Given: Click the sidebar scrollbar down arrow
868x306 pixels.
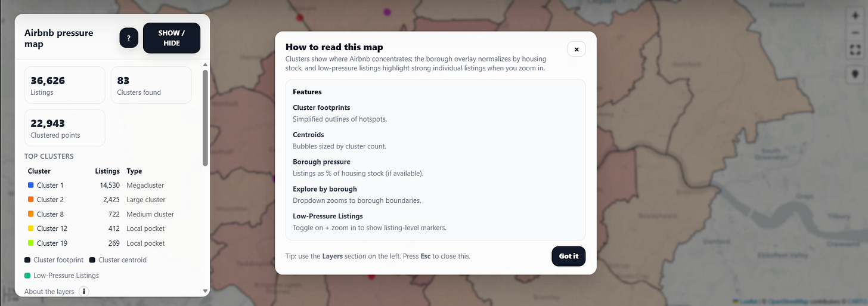Looking at the screenshot, I should pos(206,291).
